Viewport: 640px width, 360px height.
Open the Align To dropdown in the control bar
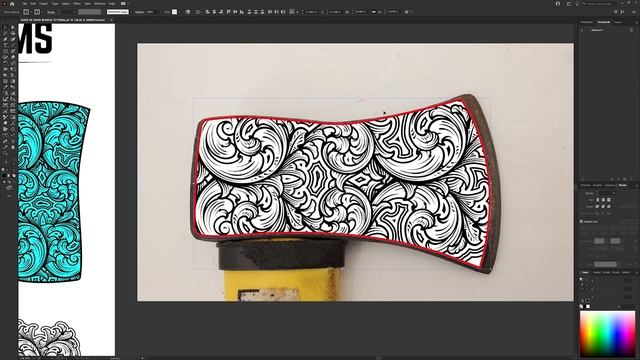pyautogui.click(x=198, y=12)
